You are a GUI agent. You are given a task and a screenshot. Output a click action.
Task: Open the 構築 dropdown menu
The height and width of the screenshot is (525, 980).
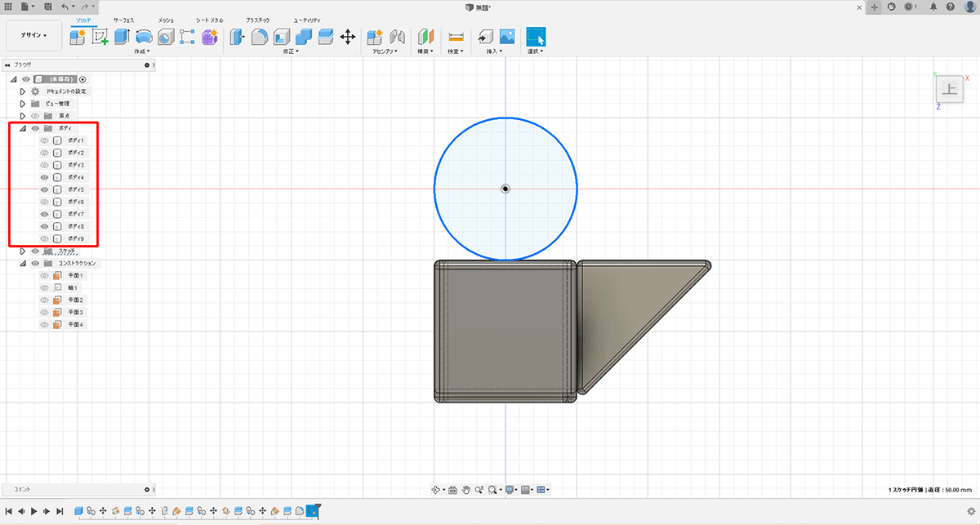point(425,51)
